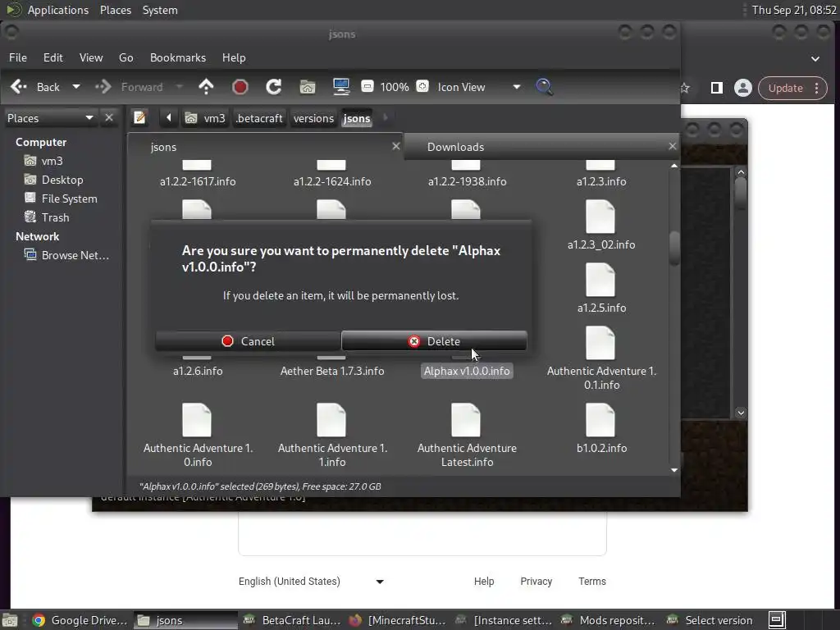The image size is (840, 630).
Task: Switch to the BetaCraft Launcher taskbar window
Action: (292, 620)
